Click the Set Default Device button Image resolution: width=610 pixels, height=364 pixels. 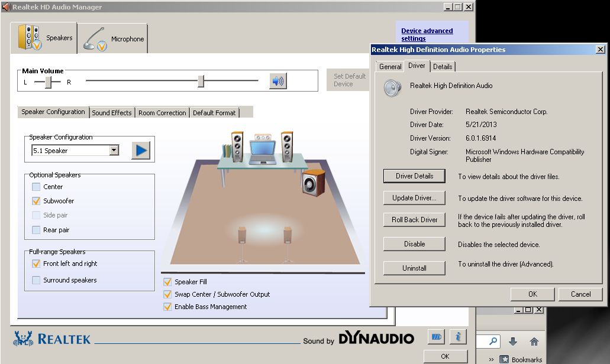[x=349, y=80]
